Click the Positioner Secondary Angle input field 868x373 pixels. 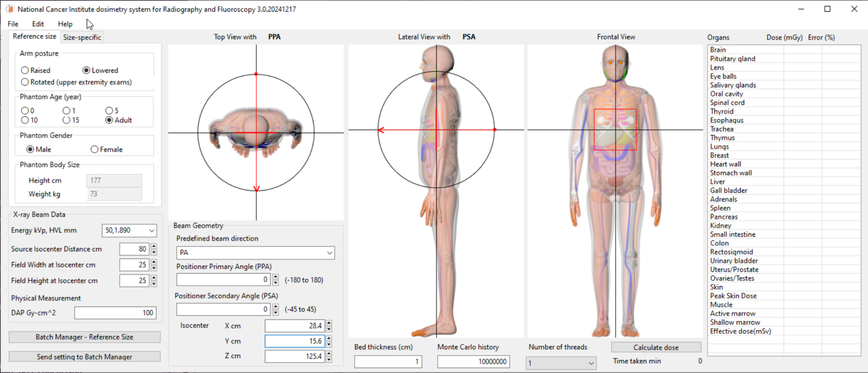pyautogui.click(x=223, y=309)
